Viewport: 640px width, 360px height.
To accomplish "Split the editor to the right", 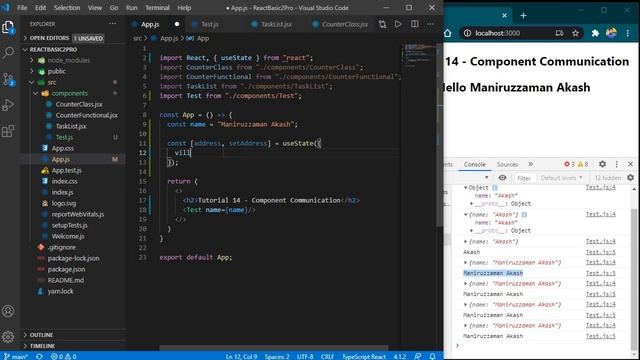I will point(414,24).
